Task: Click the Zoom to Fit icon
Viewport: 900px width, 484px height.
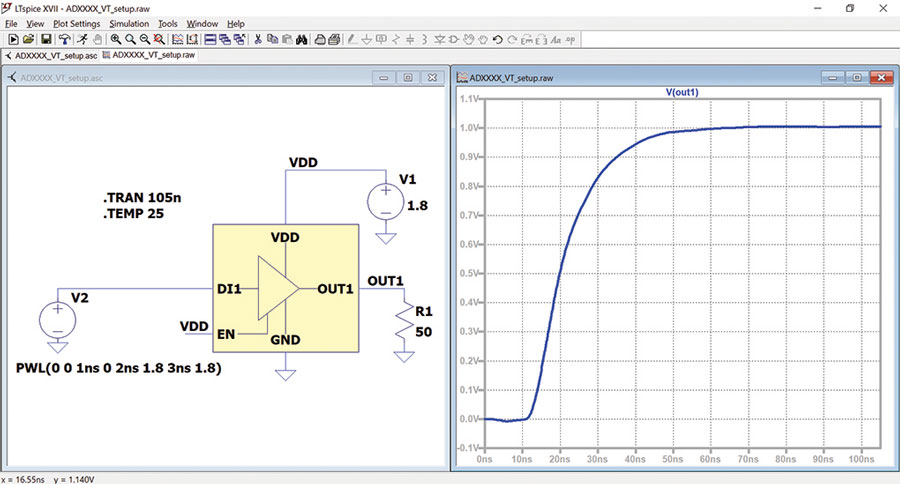Action: tap(159, 39)
